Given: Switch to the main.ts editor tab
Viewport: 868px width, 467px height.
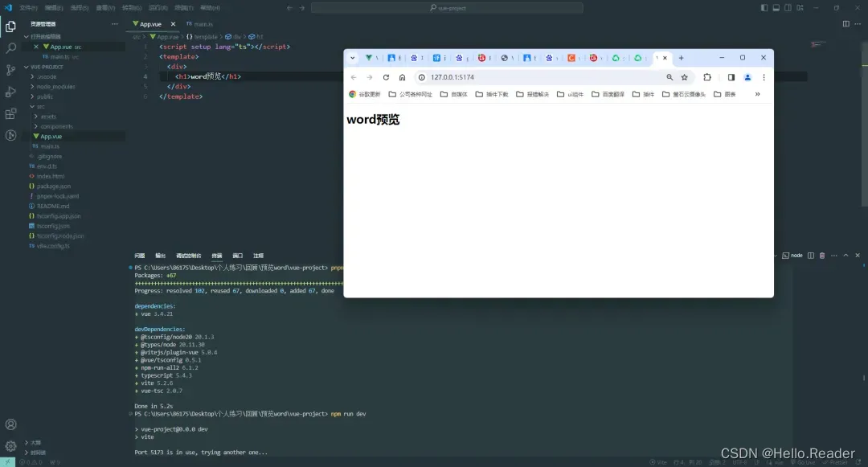Looking at the screenshot, I should [199, 24].
